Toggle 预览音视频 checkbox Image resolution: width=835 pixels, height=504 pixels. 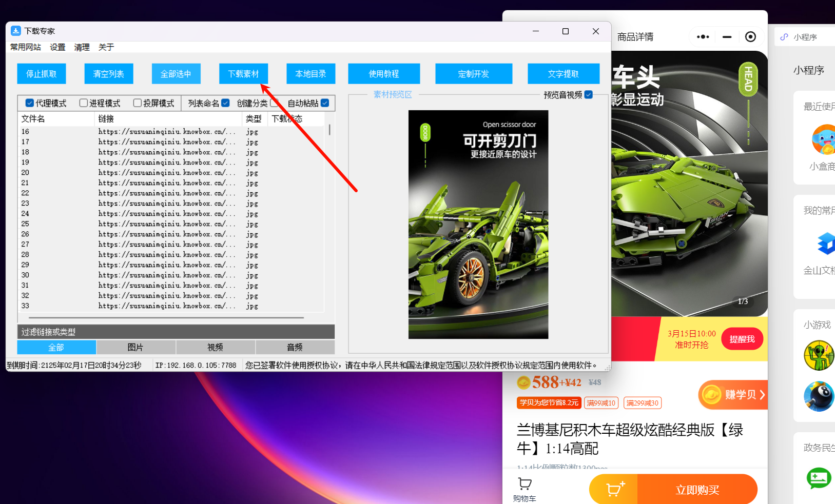pos(589,94)
